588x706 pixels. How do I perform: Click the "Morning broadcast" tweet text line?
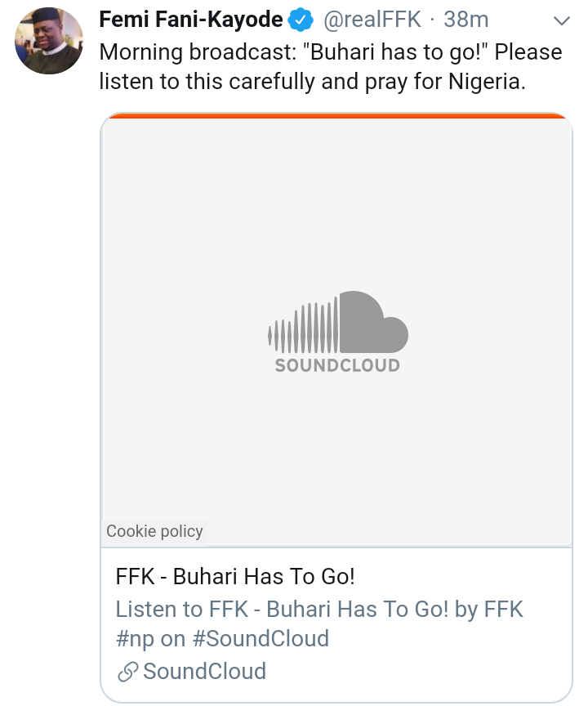(x=330, y=51)
